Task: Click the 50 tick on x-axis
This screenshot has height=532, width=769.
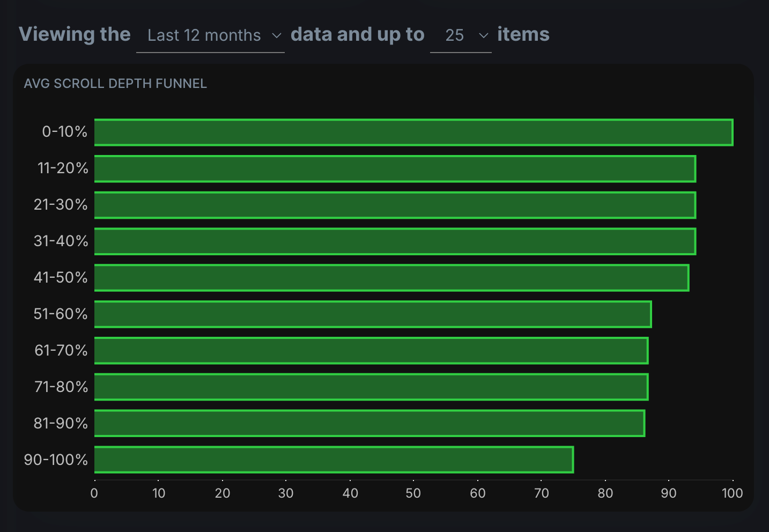Action: click(x=413, y=493)
